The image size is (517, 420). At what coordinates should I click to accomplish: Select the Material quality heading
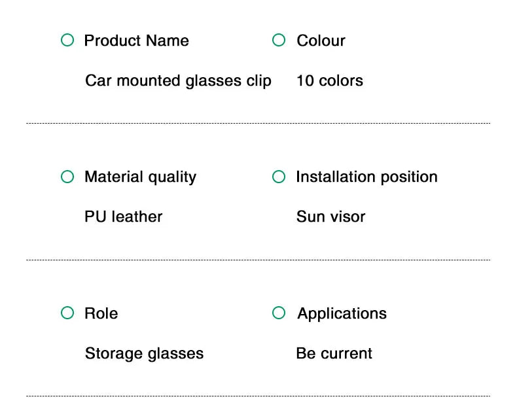pyautogui.click(x=140, y=177)
